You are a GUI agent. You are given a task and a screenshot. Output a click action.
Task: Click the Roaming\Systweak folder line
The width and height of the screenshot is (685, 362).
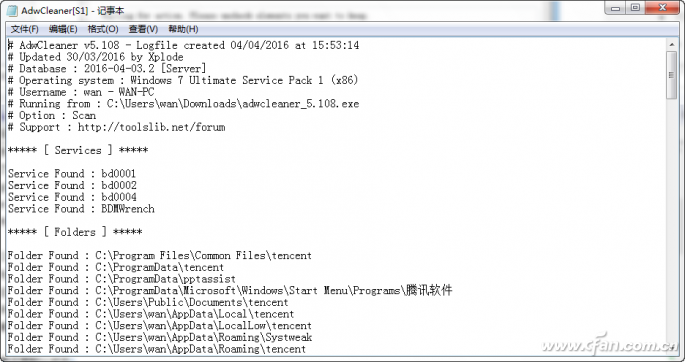point(159,337)
